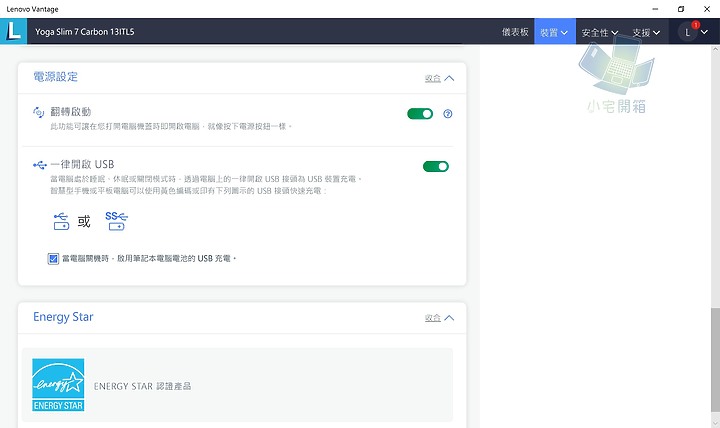Uncheck the USB charging when powered off checkbox
This screenshot has width=720, height=428.
(x=53, y=259)
